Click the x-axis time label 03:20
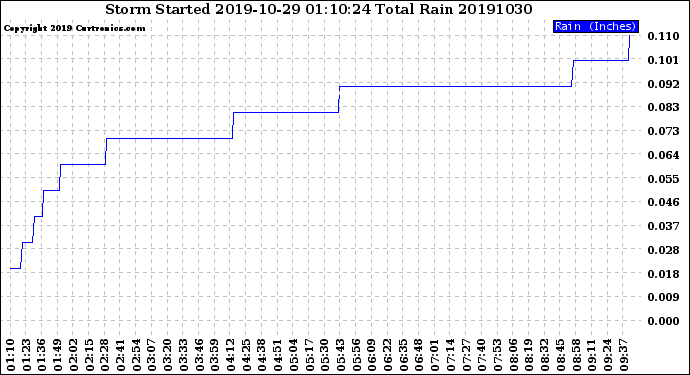690x375 pixels. click(x=168, y=355)
